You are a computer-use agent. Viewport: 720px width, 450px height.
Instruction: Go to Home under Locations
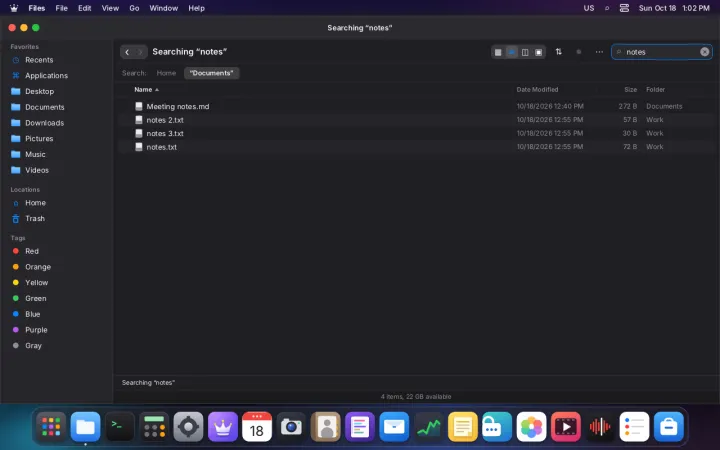(x=56, y=202)
